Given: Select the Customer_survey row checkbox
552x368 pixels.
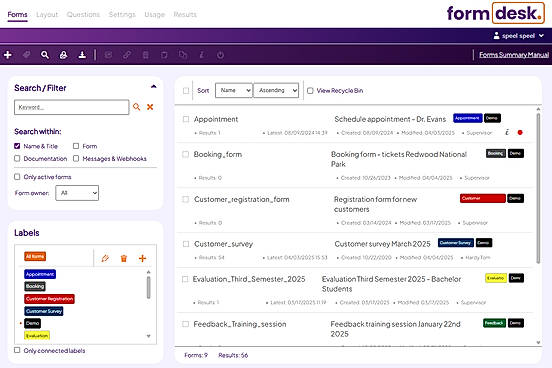Looking at the screenshot, I should [x=186, y=244].
